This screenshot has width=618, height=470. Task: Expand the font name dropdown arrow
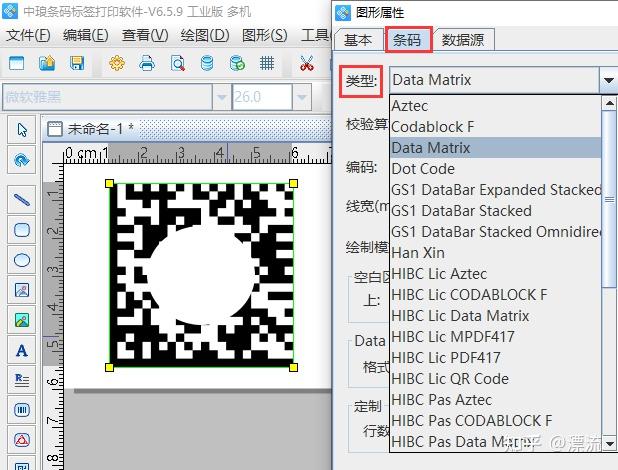[x=222, y=97]
